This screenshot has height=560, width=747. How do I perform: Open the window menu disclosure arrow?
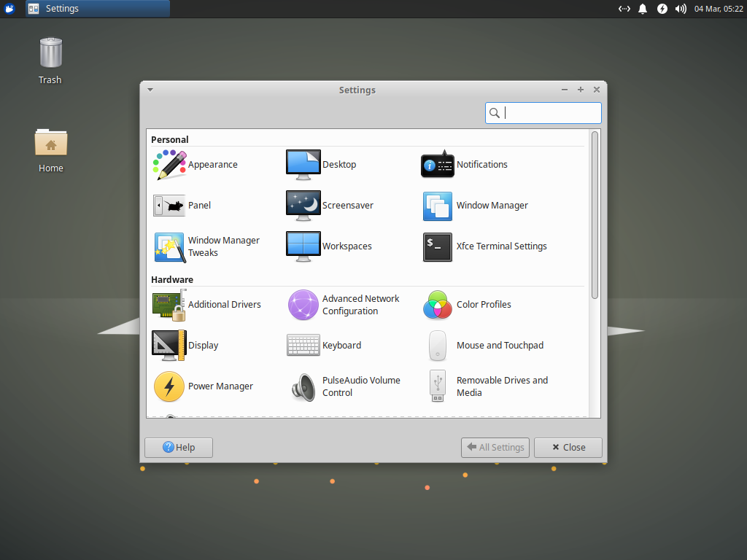pos(150,89)
